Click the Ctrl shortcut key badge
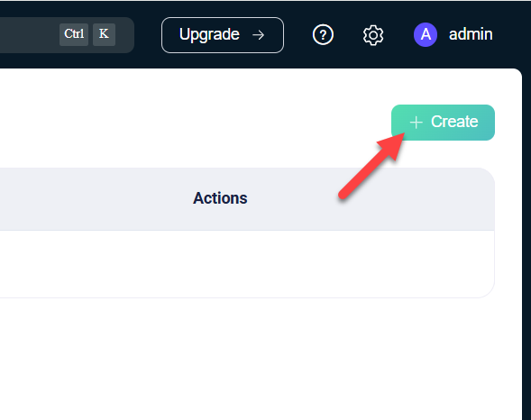The height and width of the screenshot is (420, 531). click(74, 34)
